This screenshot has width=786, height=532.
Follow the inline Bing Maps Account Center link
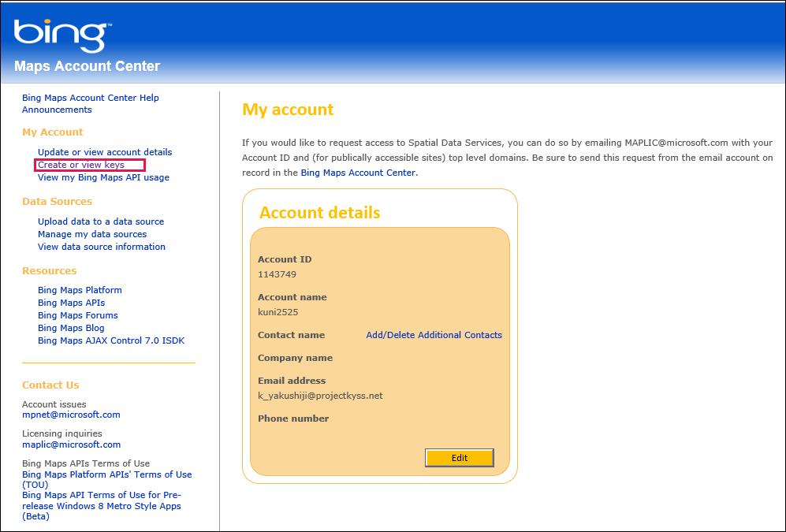point(358,173)
